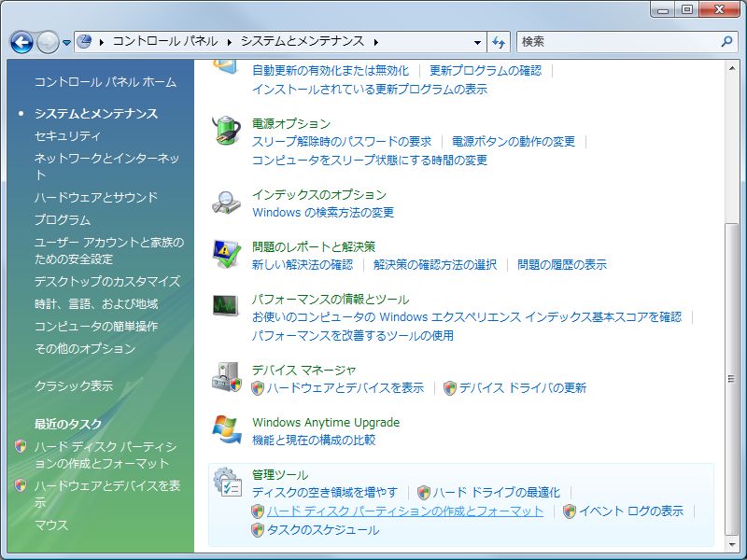Click スリープ解除時のパスワードの要求 link
Viewport: 747px width, 560px height.
pyautogui.click(x=342, y=142)
